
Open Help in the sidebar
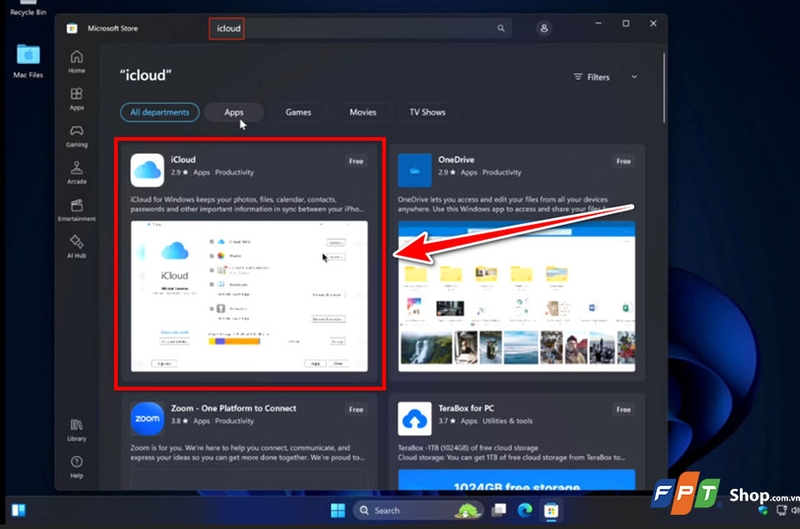77,467
